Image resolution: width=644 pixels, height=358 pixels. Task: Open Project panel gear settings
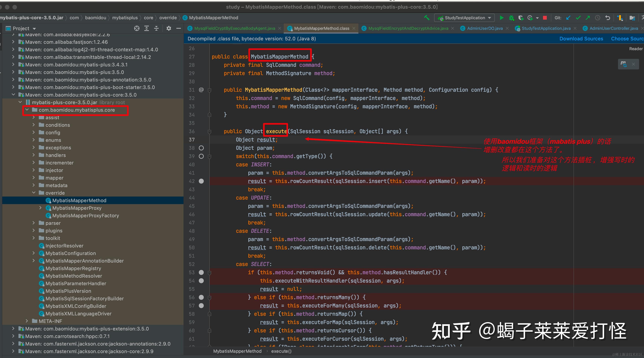click(169, 28)
